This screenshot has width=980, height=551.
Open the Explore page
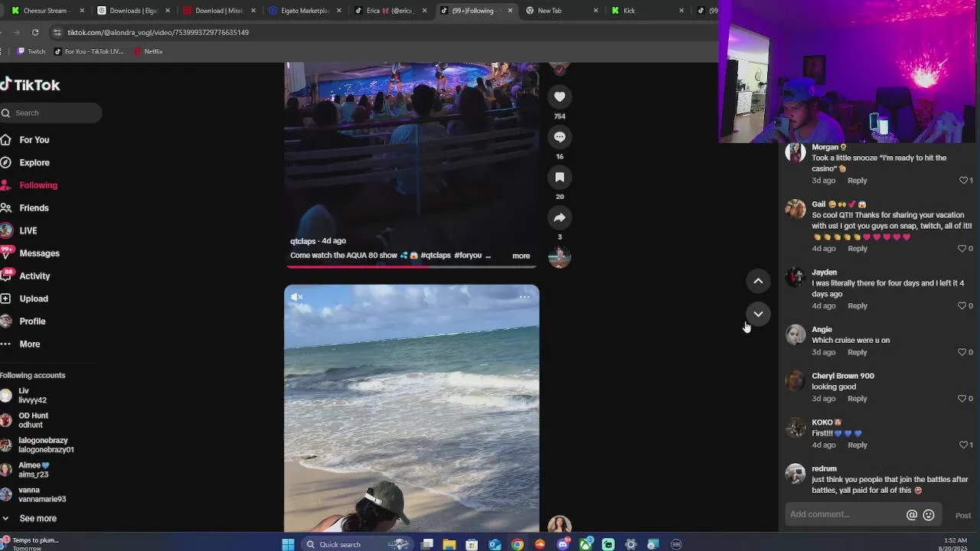25,162
